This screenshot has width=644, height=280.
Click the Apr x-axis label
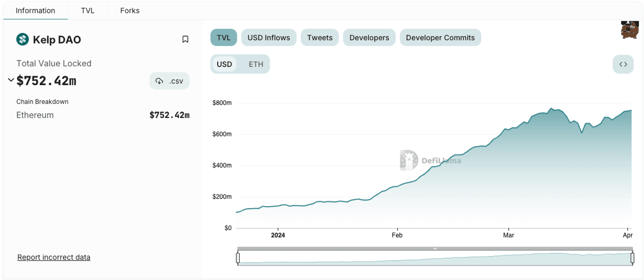pyautogui.click(x=627, y=235)
